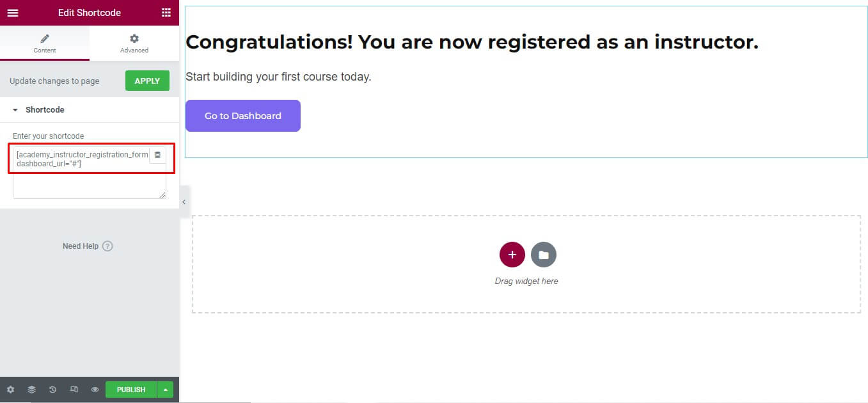Screen dimensions: 868x403
Task: Click inside the shortcode text area
Action: [x=83, y=182]
